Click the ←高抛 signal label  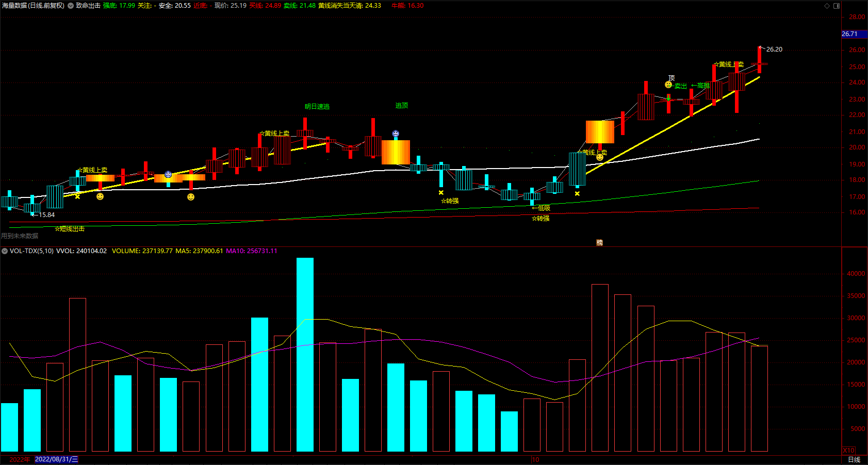coord(700,86)
